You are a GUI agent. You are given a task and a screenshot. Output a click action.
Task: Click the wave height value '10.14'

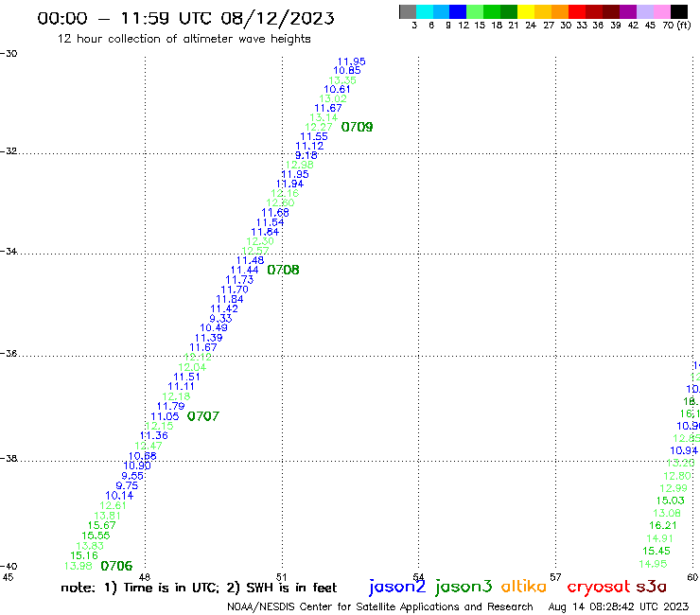119,496
